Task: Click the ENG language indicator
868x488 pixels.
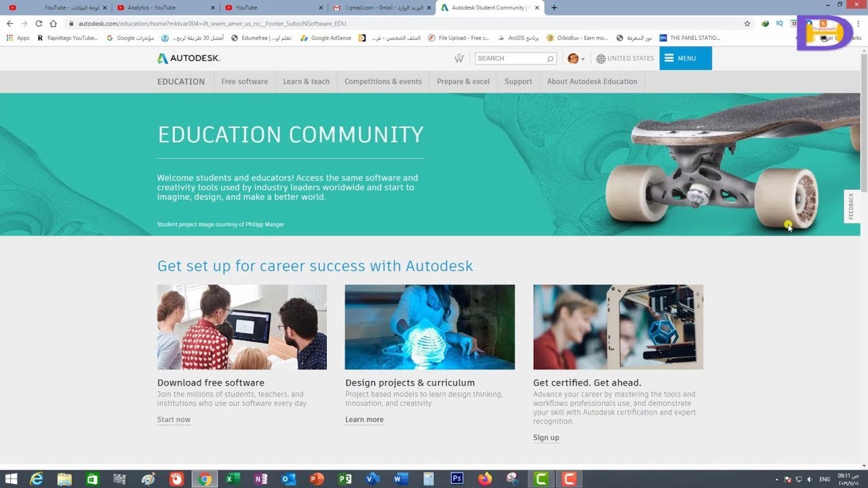Action: (x=825, y=479)
